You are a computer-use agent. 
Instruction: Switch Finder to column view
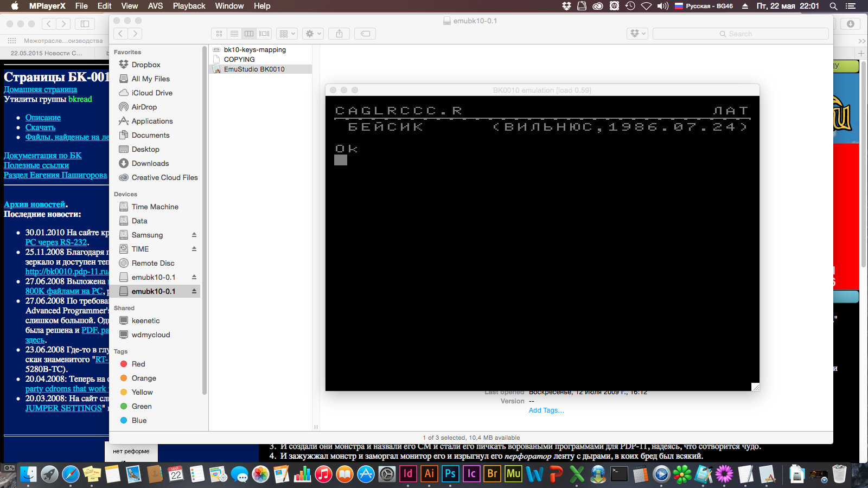249,34
